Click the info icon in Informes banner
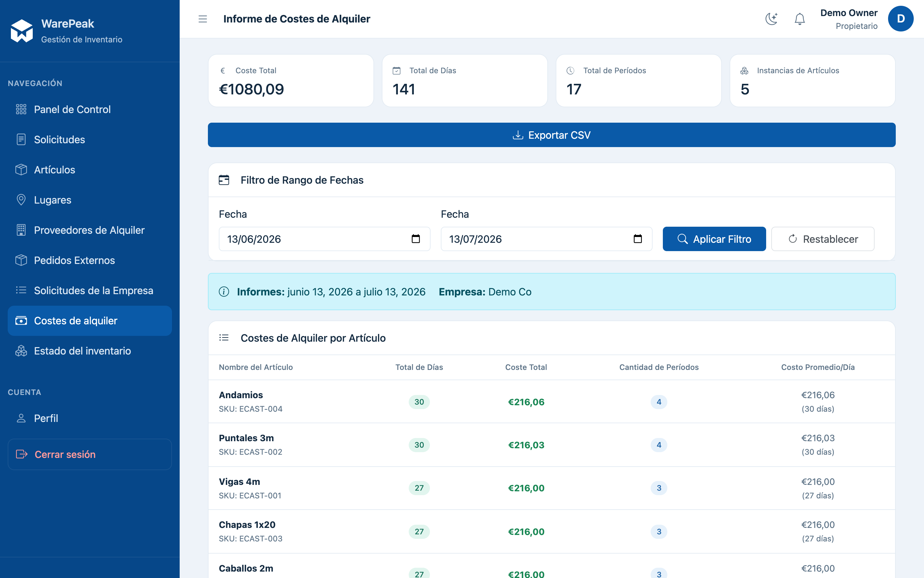 click(x=224, y=292)
